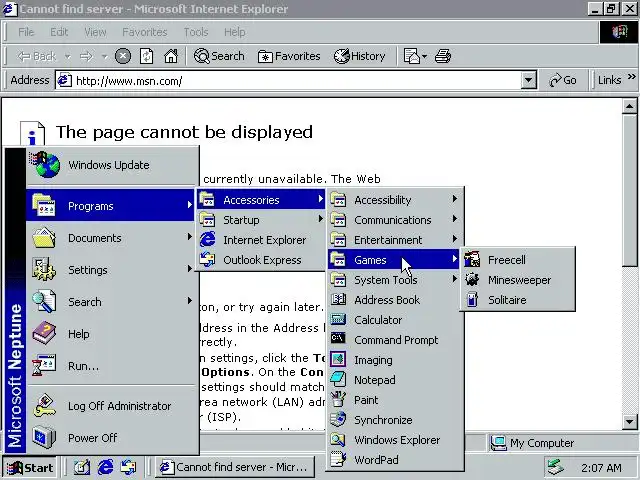This screenshot has width=640, height=480.
Task: Click the Go button next to address bar
Action: (563, 80)
